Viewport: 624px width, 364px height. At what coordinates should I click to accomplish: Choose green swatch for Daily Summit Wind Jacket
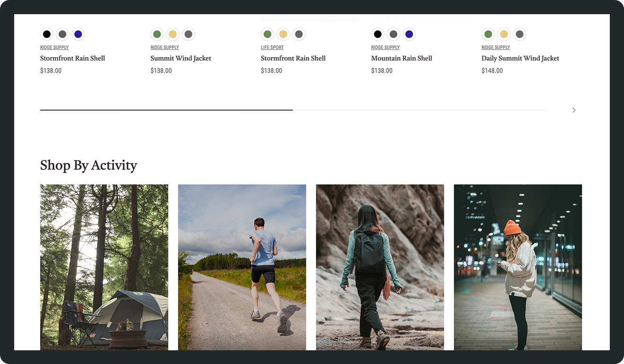488,35
